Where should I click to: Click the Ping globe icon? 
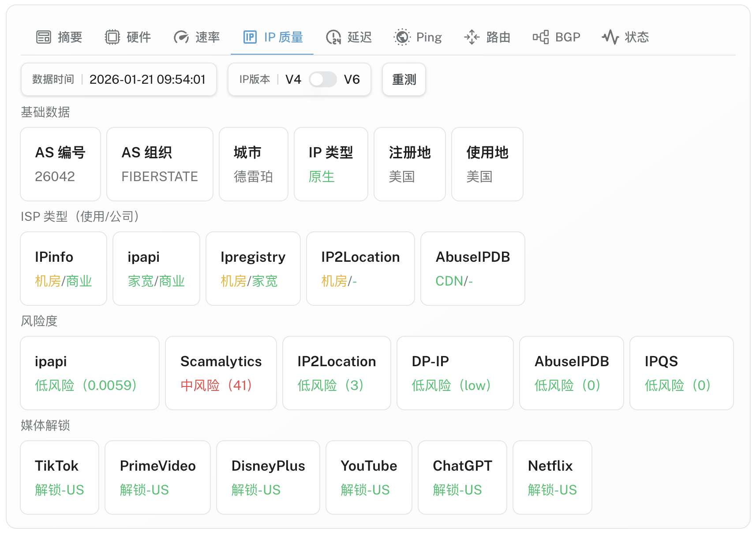click(x=402, y=37)
